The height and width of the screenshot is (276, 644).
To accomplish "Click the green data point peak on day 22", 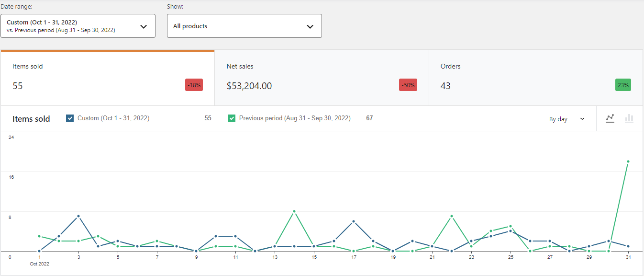I will 451,216.
